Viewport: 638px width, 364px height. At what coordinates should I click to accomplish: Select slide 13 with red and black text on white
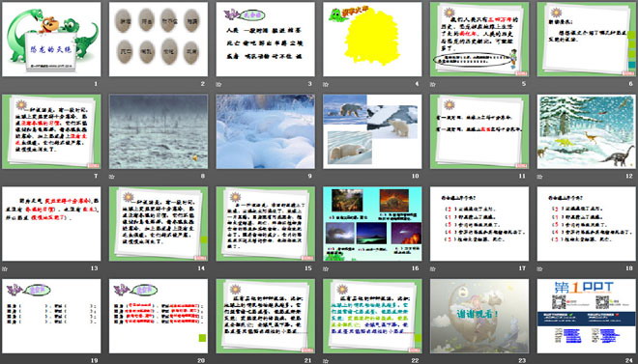pos(51,224)
